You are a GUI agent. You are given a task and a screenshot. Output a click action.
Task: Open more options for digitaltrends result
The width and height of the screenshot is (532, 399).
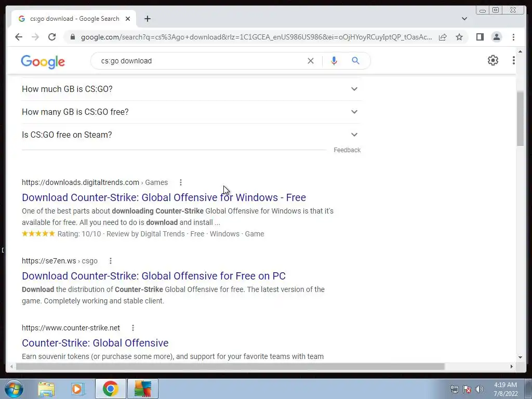[x=180, y=182]
